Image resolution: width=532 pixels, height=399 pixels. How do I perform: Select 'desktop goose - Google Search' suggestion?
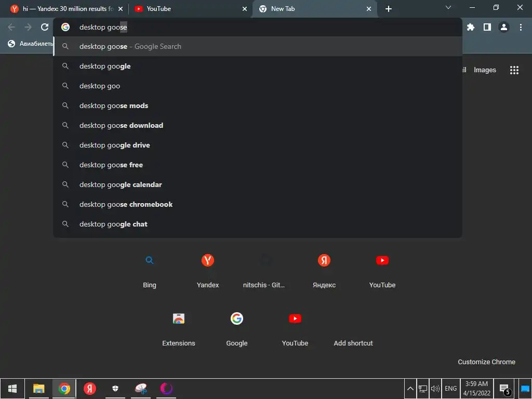click(x=258, y=46)
